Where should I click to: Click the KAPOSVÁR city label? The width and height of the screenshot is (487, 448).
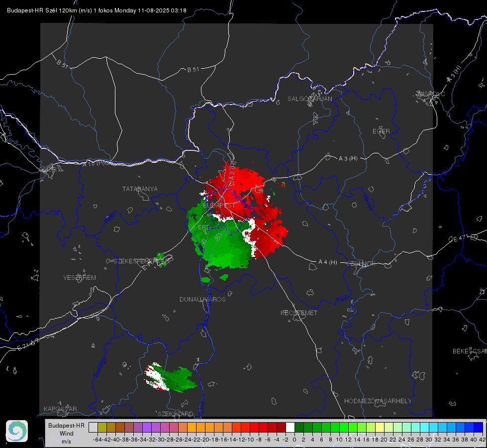(60, 409)
